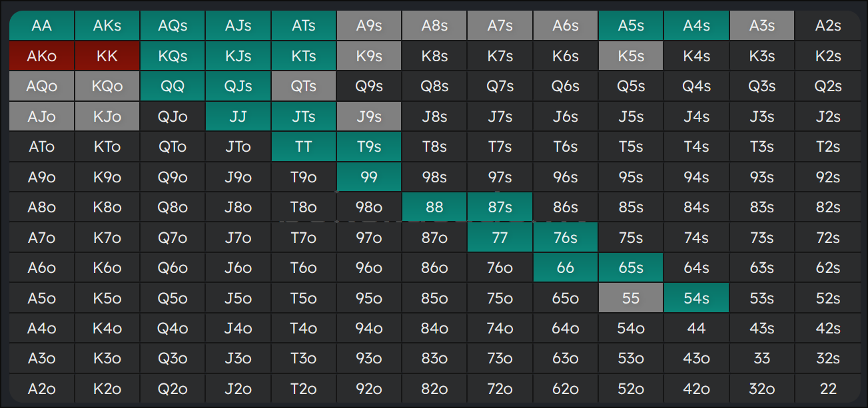Screen dimensions: 868x408
Task: Click the gray 55 pair cell
Action: point(631,298)
